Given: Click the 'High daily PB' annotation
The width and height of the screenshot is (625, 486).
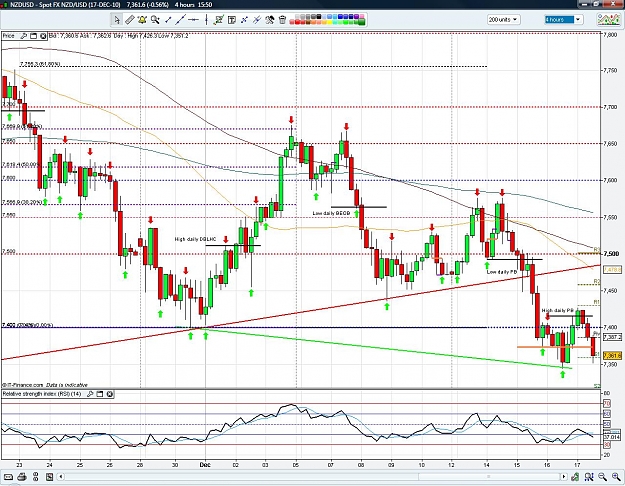Looking at the screenshot, I should coord(558,310).
